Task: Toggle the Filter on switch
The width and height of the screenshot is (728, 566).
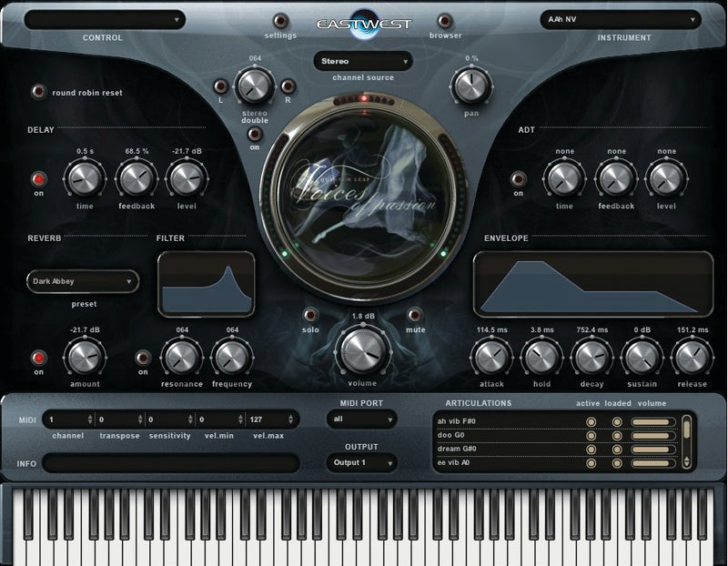Action: (x=142, y=358)
